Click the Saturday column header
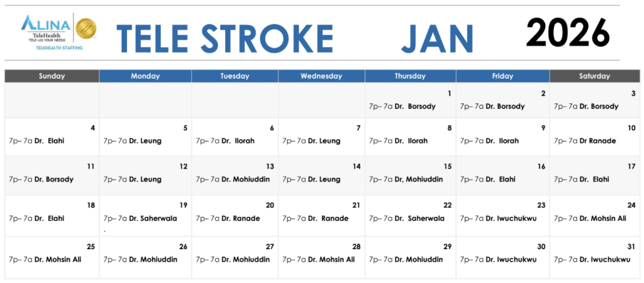The height and width of the screenshot is (283, 644). [594, 76]
